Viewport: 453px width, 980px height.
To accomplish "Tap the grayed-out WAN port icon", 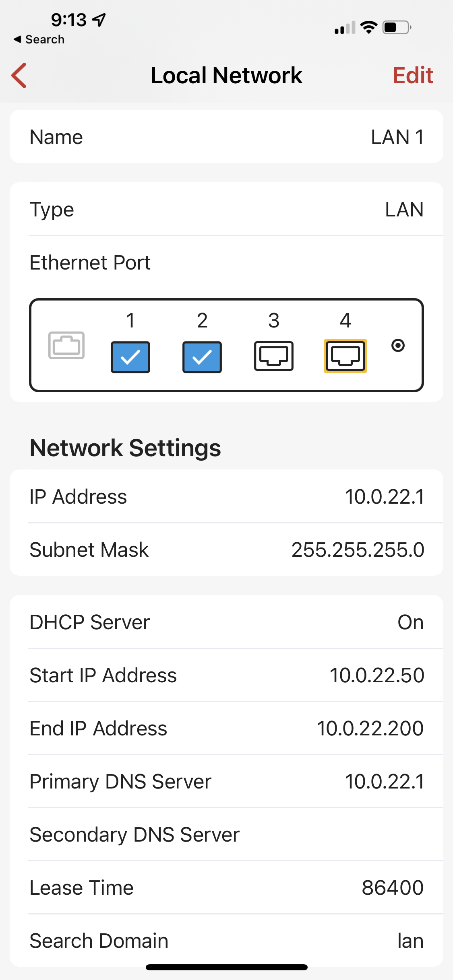I will tap(66, 345).
